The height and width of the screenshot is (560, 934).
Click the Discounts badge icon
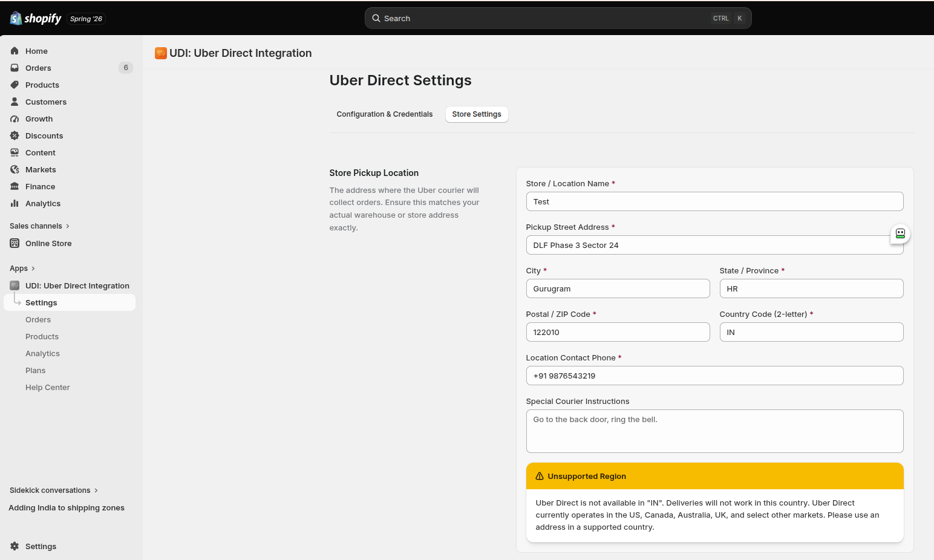click(x=15, y=135)
